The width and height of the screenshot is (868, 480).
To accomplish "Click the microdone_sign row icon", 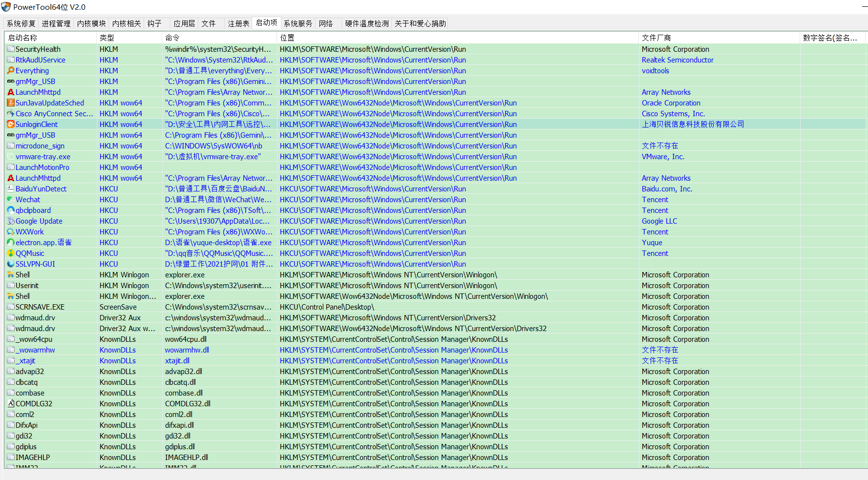I will coord(11,146).
